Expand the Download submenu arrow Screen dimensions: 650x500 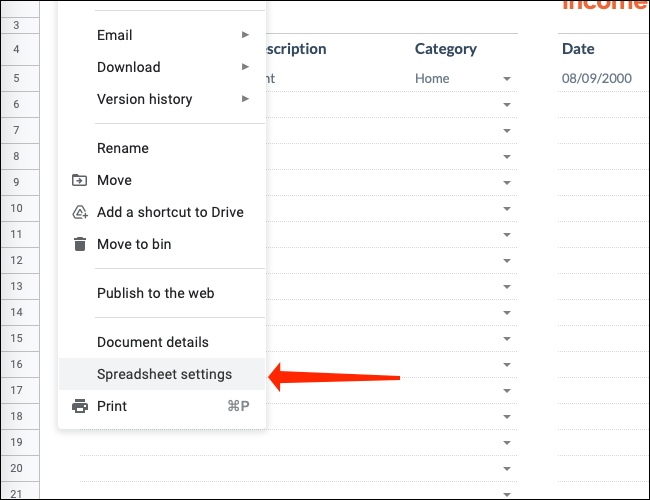coord(246,67)
